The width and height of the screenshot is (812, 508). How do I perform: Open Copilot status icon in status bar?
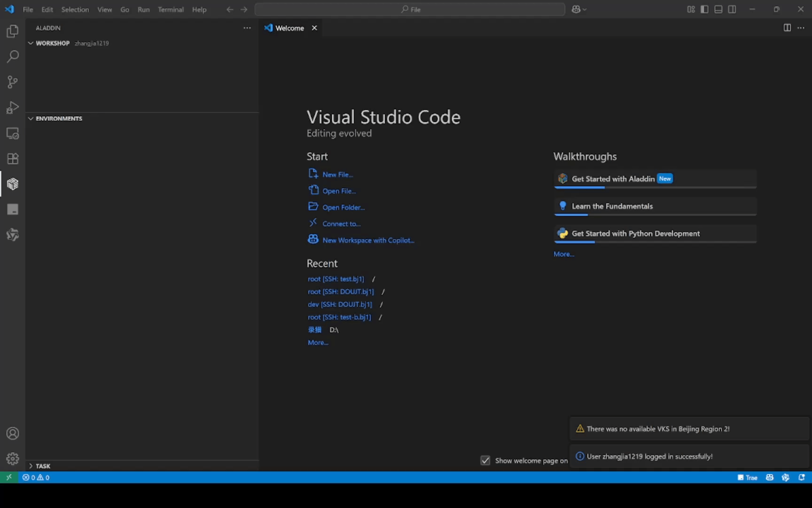[x=770, y=477]
